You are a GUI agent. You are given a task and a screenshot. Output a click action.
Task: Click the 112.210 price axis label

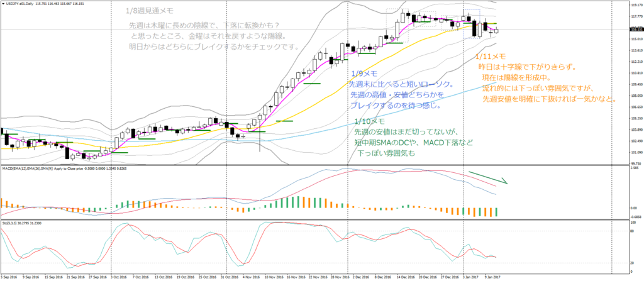pos(636,62)
